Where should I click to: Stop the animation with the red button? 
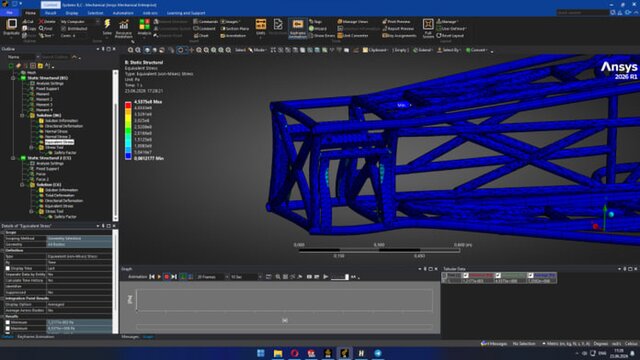tap(167, 277)
